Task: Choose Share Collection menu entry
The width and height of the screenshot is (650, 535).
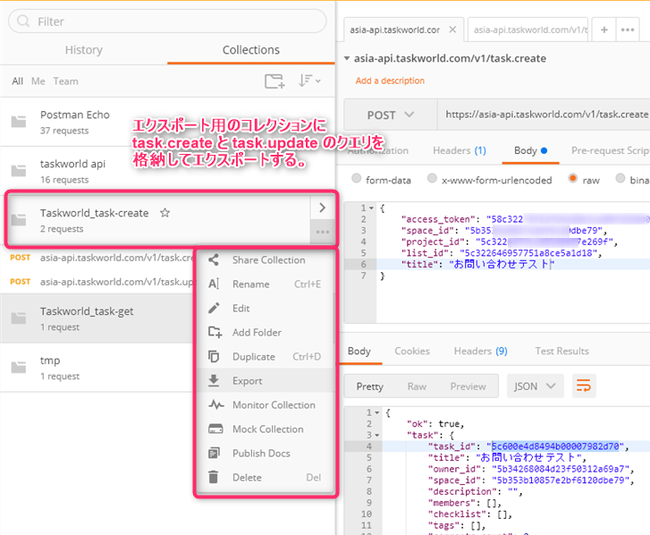Action: (265, 260)
